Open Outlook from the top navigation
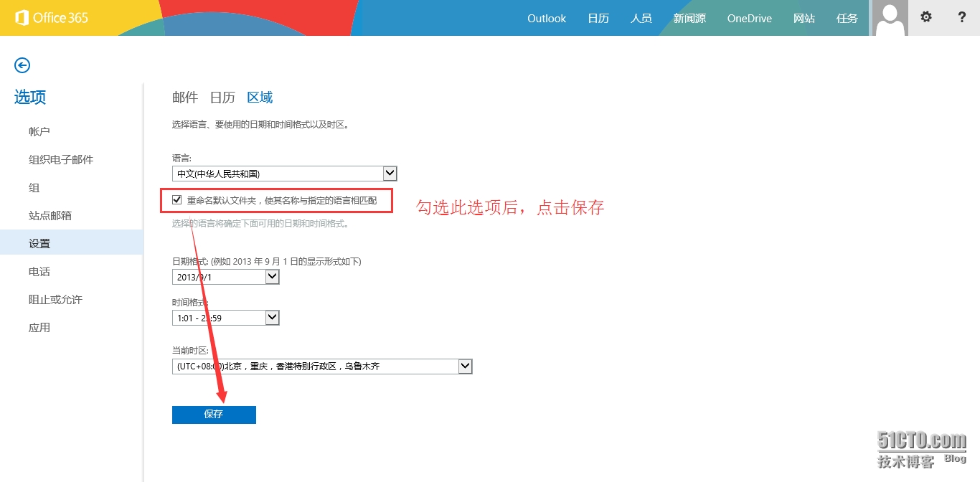The width and height of the screenshot is (980, 482). coord(547,19)
